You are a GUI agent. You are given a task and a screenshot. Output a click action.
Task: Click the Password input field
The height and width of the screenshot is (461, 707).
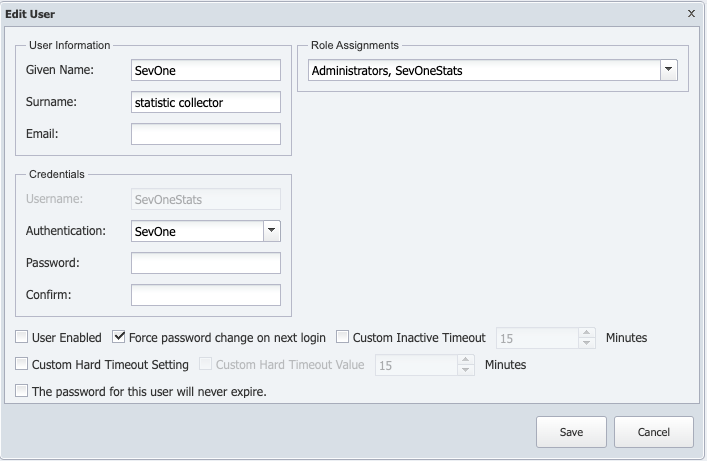(x=206, y=263)
